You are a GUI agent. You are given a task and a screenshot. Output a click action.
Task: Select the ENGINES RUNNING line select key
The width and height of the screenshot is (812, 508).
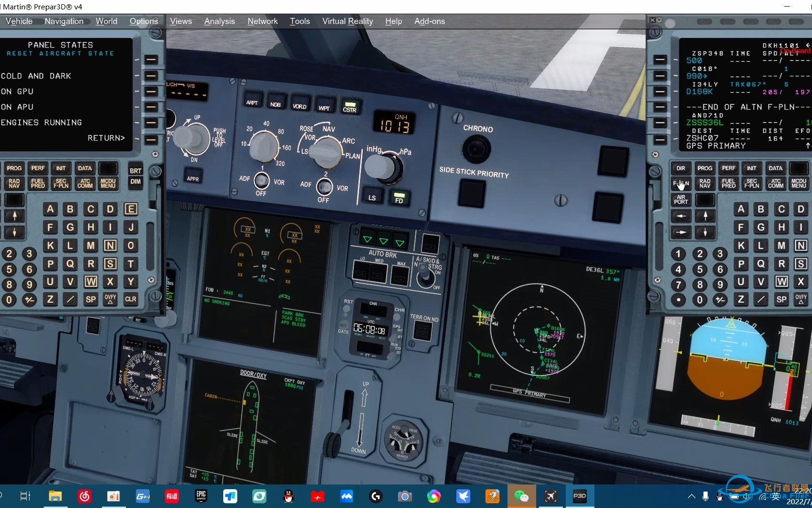tap(151, 123)
